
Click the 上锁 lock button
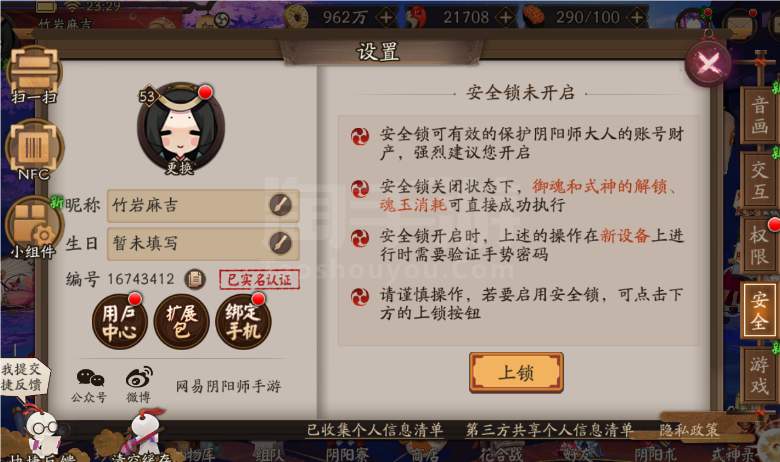click(516, 372)
